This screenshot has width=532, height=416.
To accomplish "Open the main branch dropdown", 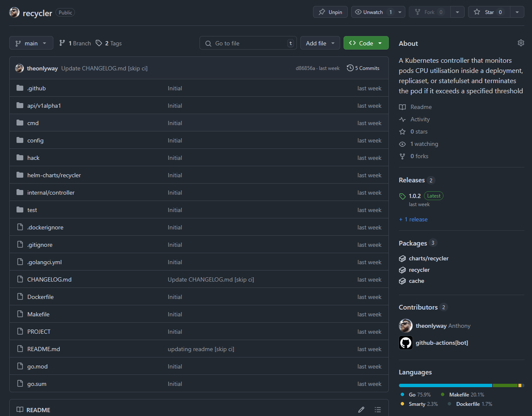I will pyautogui.click(x=31, y=43).
